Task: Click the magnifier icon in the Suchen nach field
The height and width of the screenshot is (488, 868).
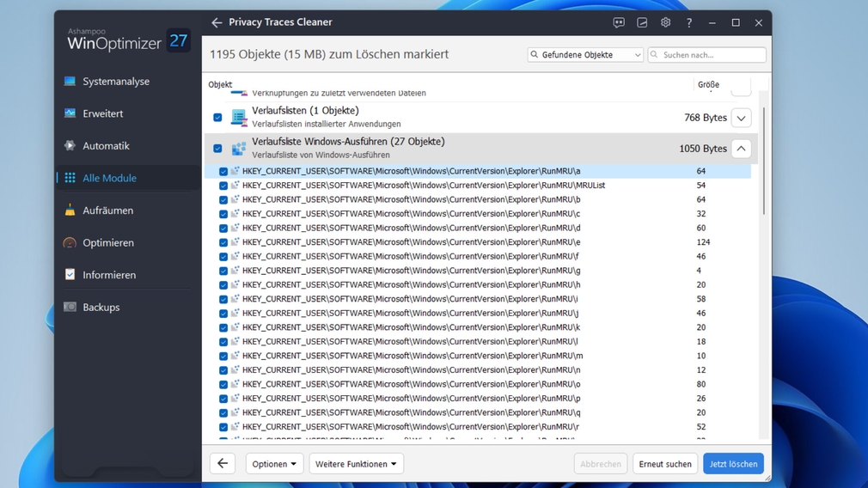Action: point(654,55)
